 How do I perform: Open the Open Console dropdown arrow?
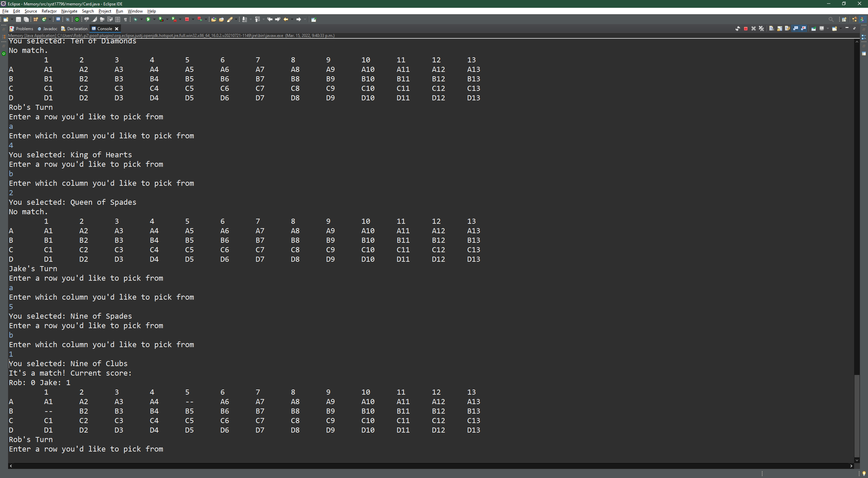pyautogui.click(x=841, y=28)
